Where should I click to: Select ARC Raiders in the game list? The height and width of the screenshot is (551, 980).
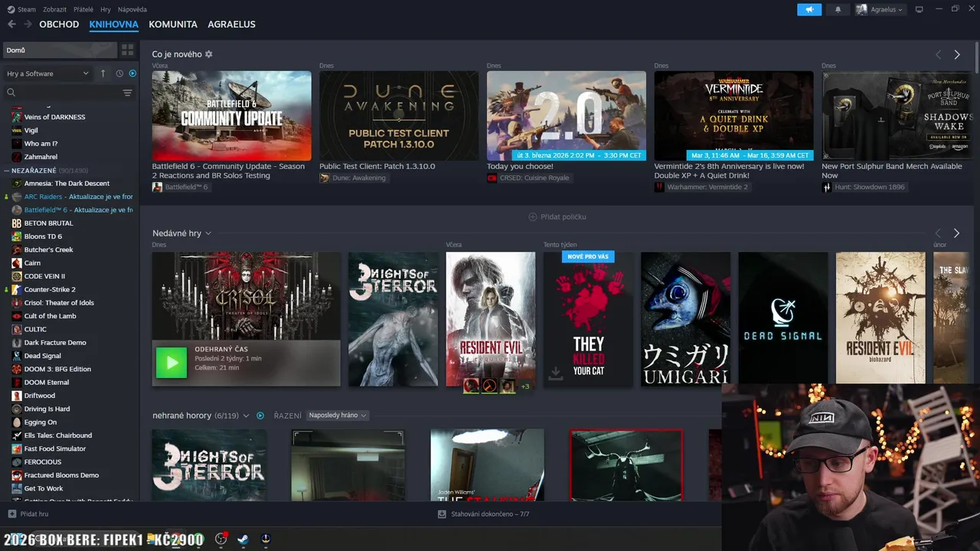pyautogui.click(x=73, y=197)
